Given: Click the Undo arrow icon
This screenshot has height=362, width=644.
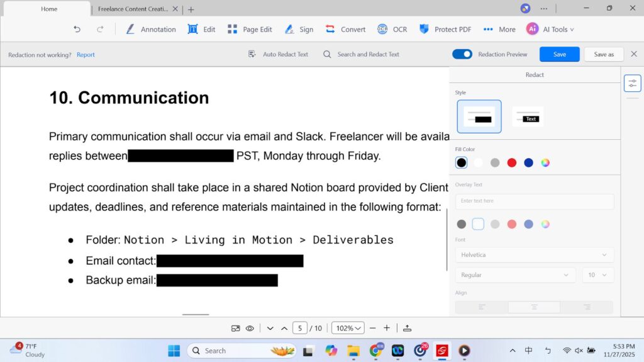Looking at the screenshot, I should click(77, 30).
